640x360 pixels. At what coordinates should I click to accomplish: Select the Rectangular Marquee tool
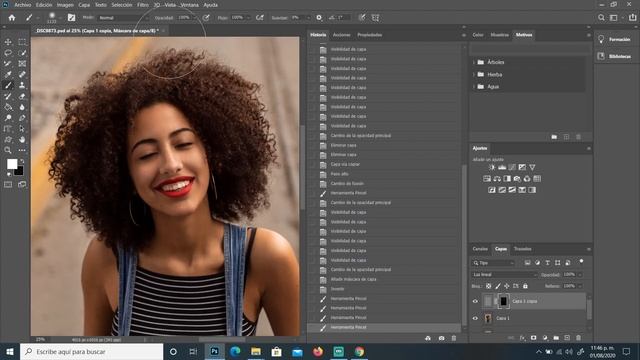[22, 42]
